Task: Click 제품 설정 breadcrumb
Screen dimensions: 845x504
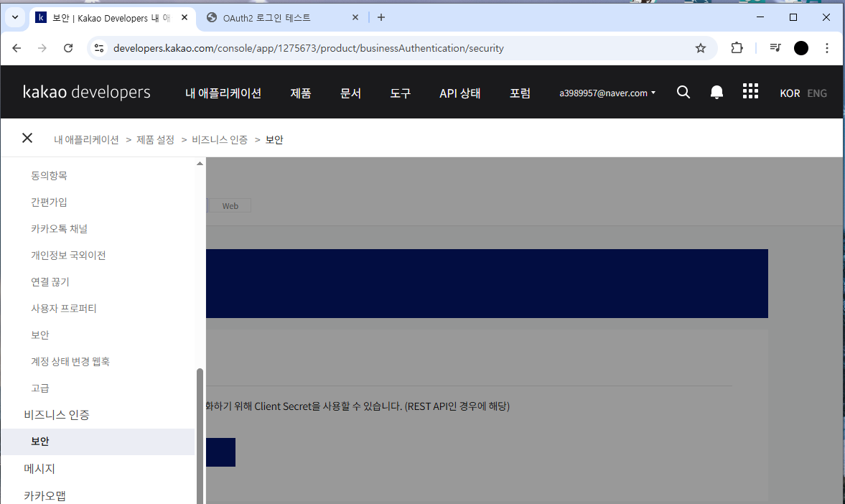Action: [x=155, y=139]
